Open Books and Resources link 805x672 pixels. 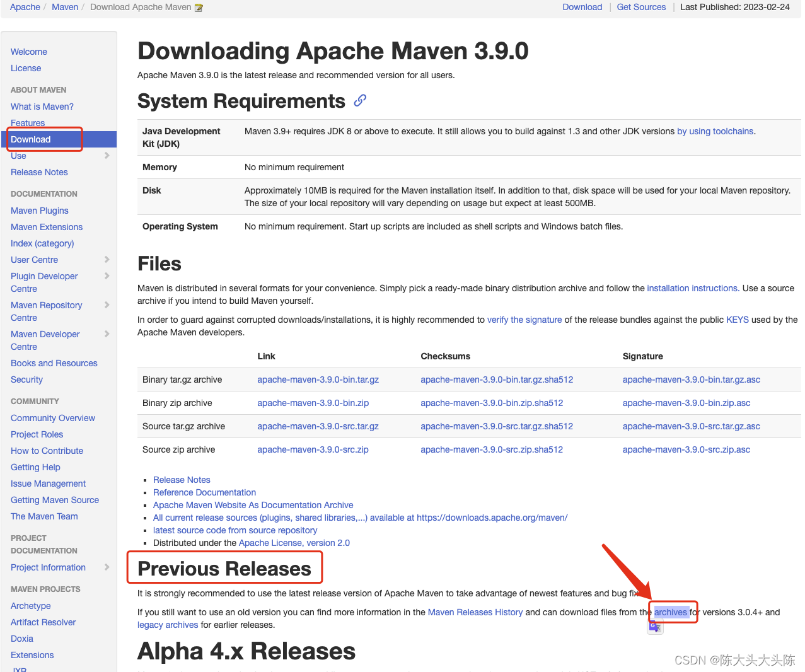54,363
